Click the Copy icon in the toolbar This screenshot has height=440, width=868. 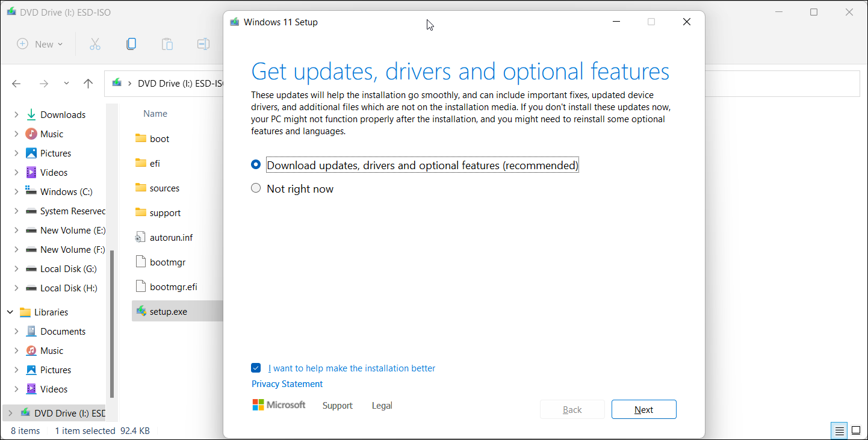[x=131, y=44]
